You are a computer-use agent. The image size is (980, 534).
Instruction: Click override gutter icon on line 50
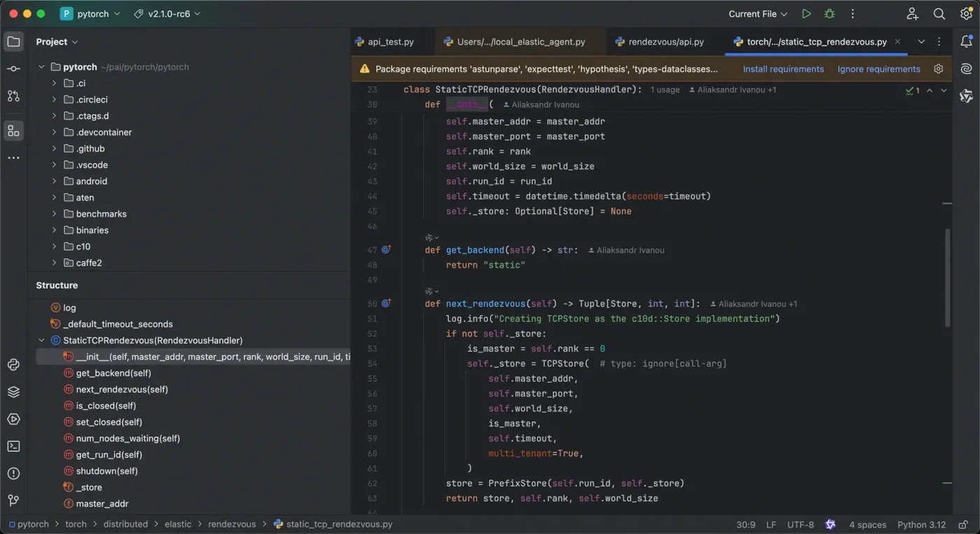click(386, 304)
